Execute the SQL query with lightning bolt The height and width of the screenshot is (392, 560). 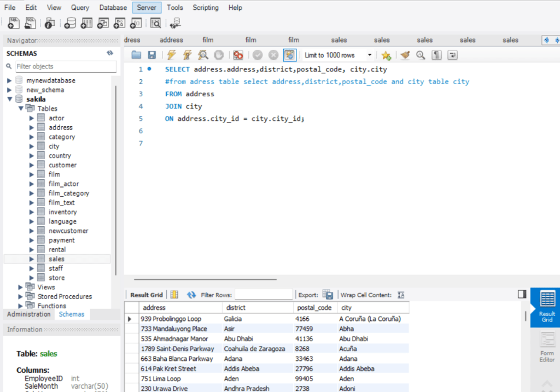click(x=172, y=55)
